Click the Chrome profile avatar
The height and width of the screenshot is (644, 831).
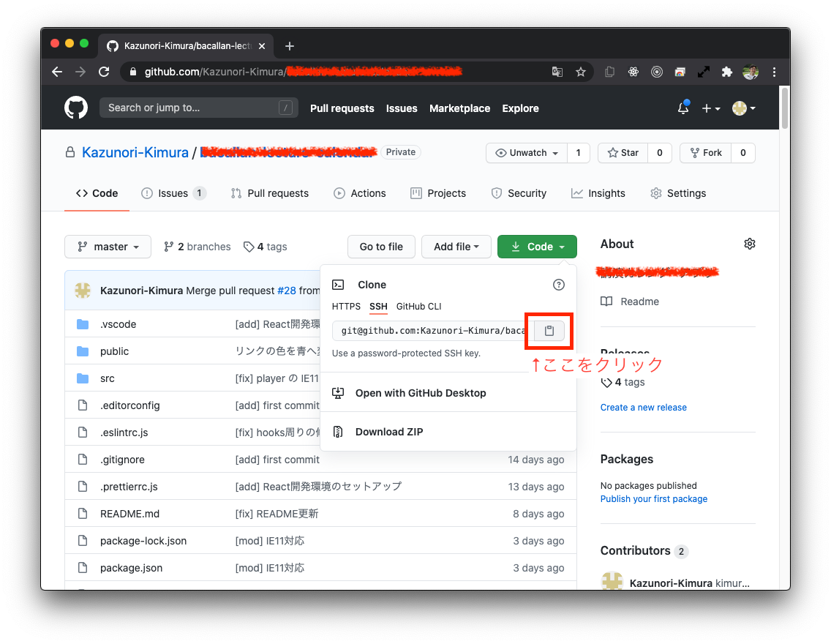(751, 72)
